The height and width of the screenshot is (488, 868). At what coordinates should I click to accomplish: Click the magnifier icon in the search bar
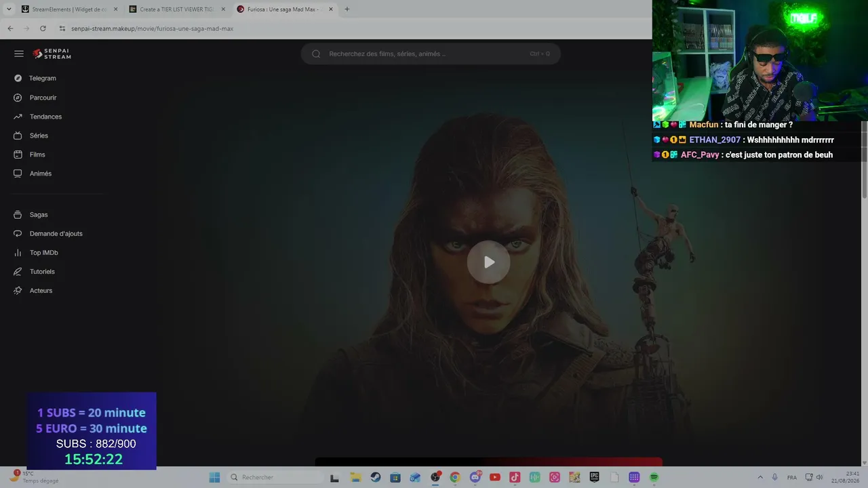(316, 54)
